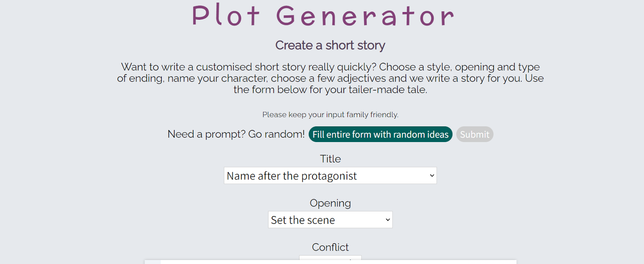Click the family friendly input notice

[330, 115]
